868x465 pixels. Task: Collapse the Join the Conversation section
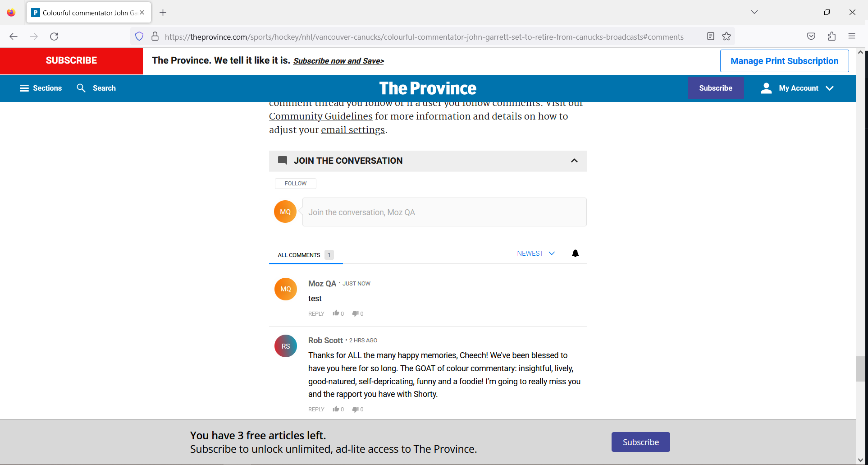574,161
